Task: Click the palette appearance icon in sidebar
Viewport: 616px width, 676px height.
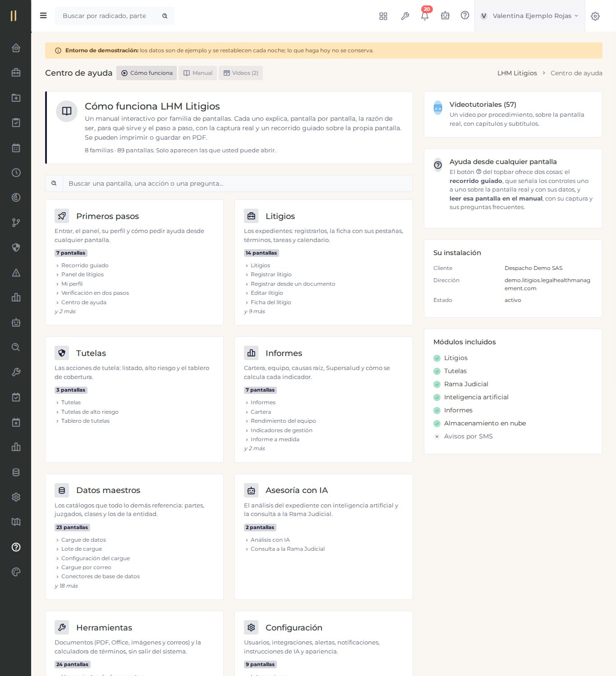Action: [x=16, y=572]
